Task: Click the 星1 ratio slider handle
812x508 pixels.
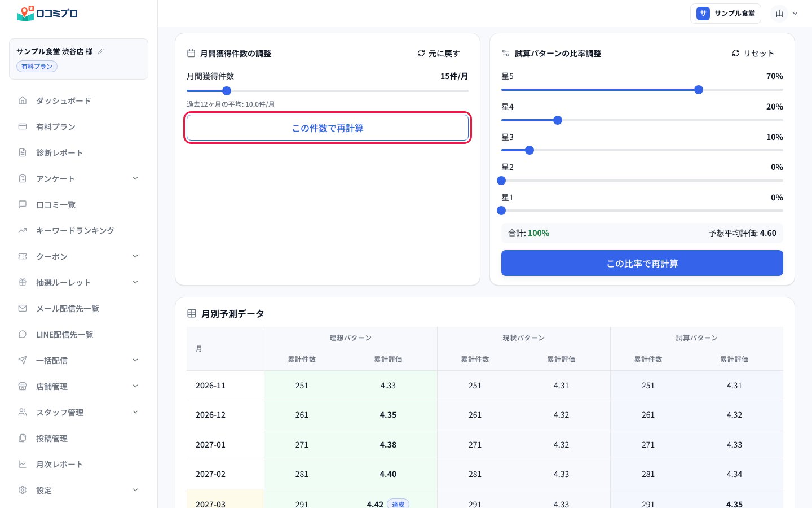Action: (x=501, y=211)
